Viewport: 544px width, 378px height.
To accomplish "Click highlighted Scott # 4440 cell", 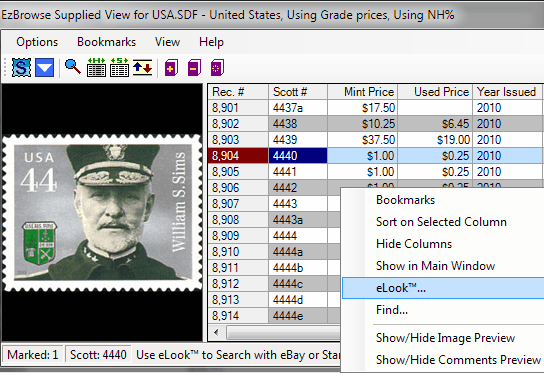I will click(298, 156).
